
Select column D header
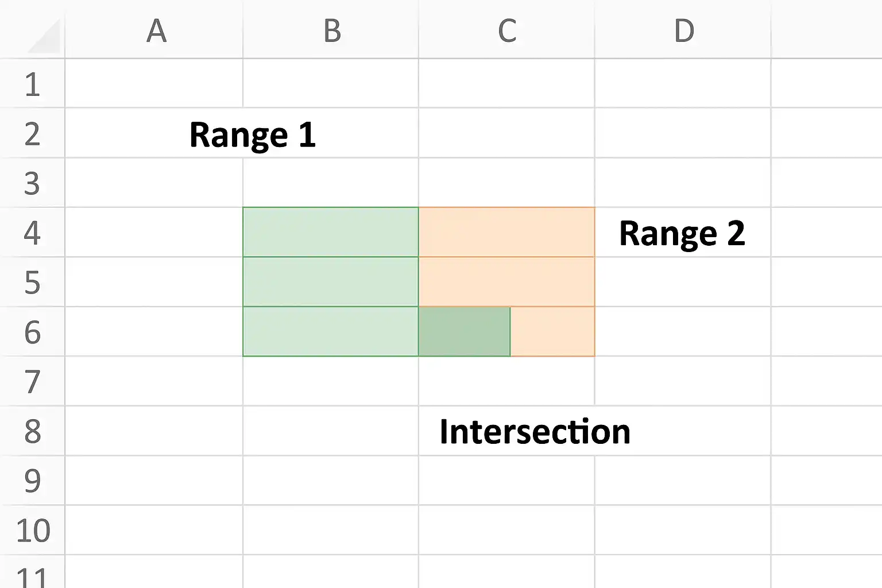pyautogui.click(x=683, y=30)
